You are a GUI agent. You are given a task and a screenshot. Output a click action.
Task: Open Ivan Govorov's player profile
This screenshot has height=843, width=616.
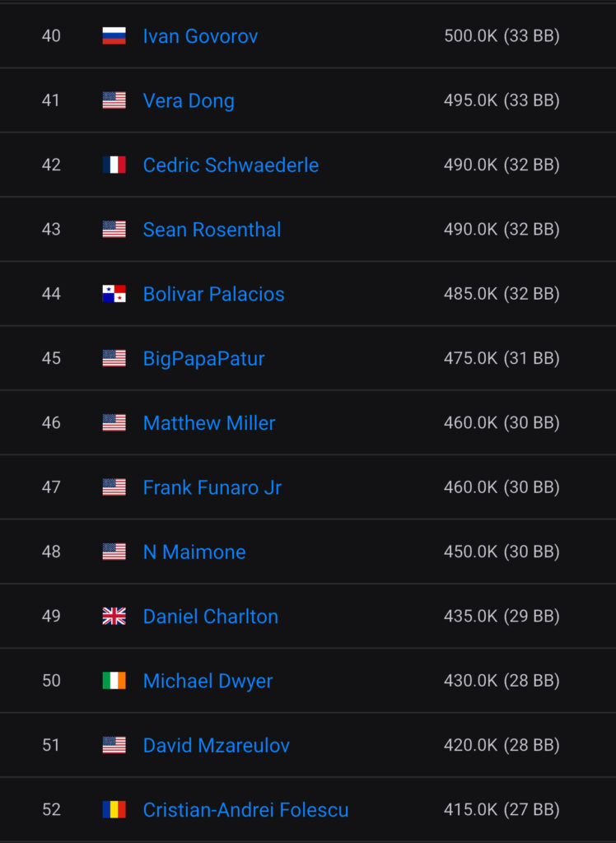(200, 36)
